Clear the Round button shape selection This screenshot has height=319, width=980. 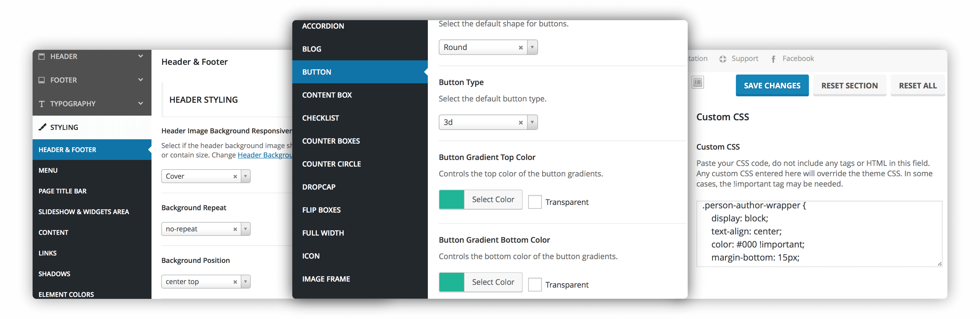[x=521, y=47]
